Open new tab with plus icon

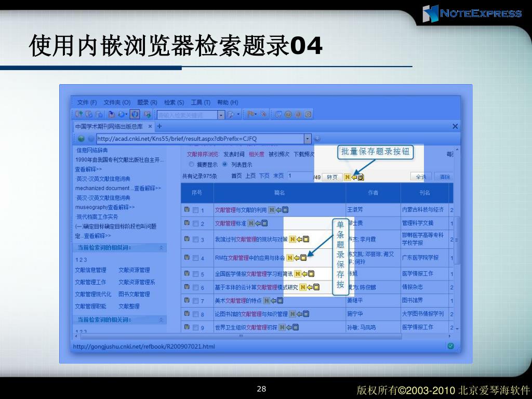point(159,126)
